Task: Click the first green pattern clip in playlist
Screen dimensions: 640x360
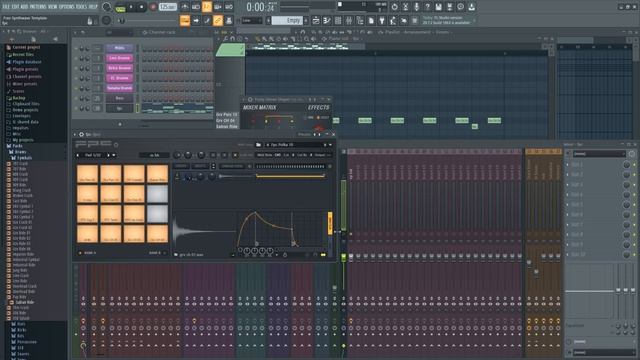Action: pos(336,120)
